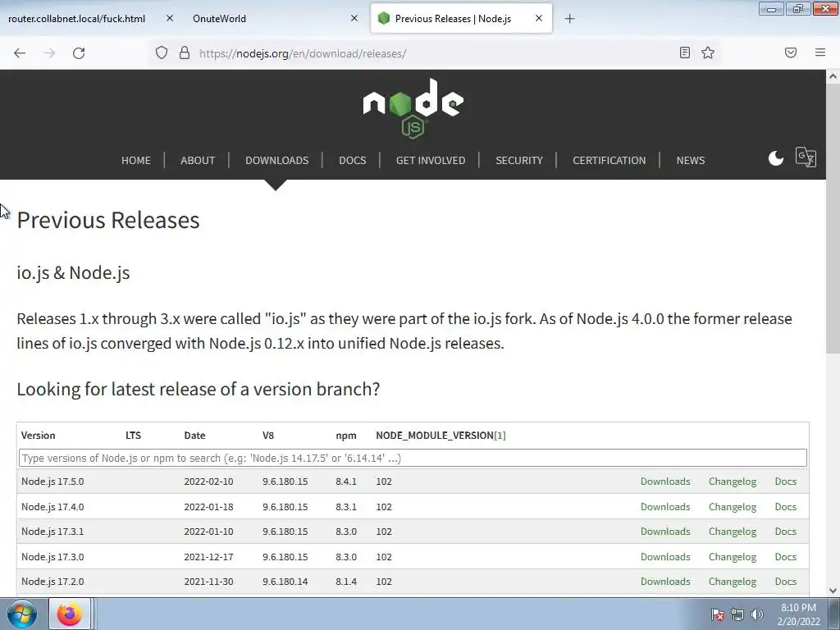The height and width of the screenshot is (630, 840).
Task: Click the padlock site security icon
Action: (x=185, y=52)
